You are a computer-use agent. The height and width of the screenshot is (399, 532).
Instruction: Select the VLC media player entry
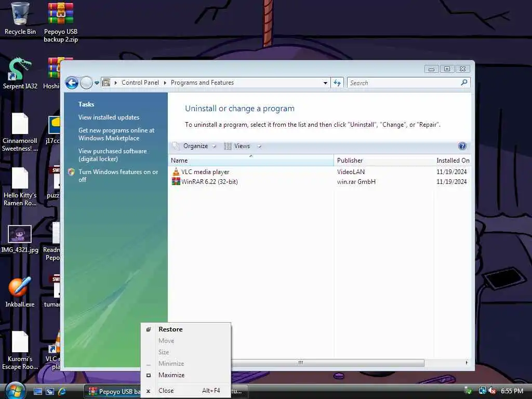coord(205,172)
